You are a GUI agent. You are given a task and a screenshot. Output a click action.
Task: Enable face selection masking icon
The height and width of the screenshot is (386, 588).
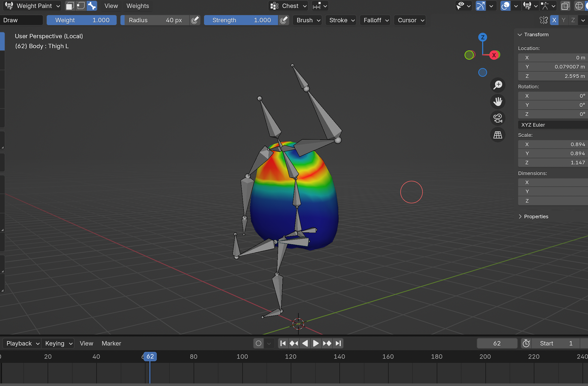tap(70, 6)
